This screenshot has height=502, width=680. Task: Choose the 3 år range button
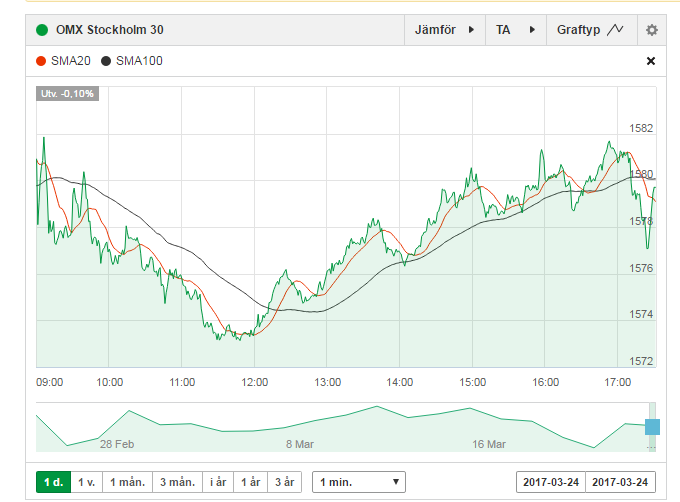click(284, 482)
